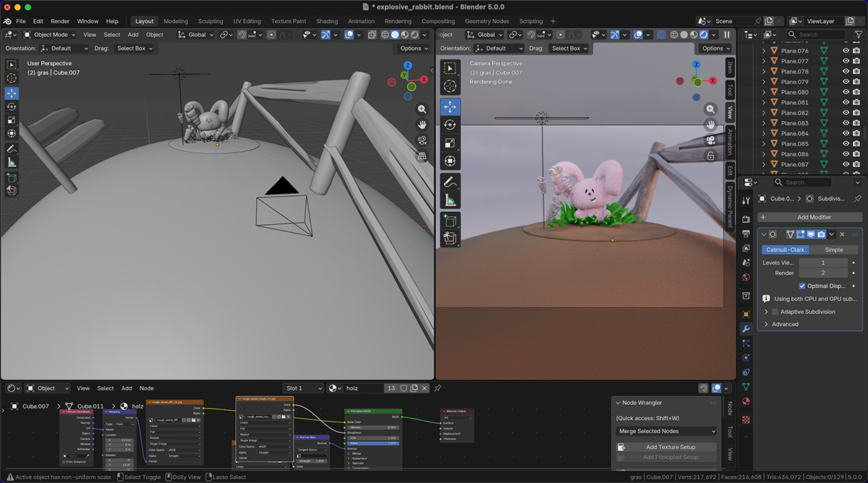The height and width of the screenshot is (483, 868).
Task: Disable Plane.086 in renders via camera icon
Action: pyautogui.click(x=857, y=154)
